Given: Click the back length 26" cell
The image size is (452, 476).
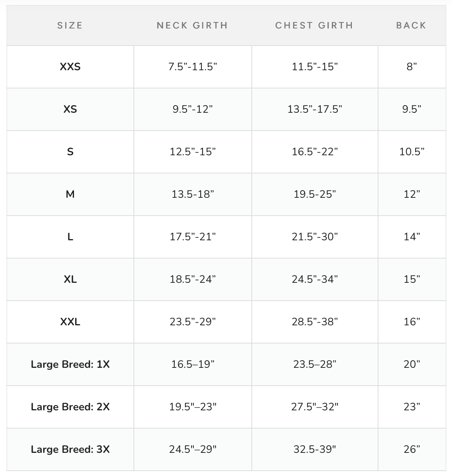Looking at the screenshot, I should click(412, 449).
